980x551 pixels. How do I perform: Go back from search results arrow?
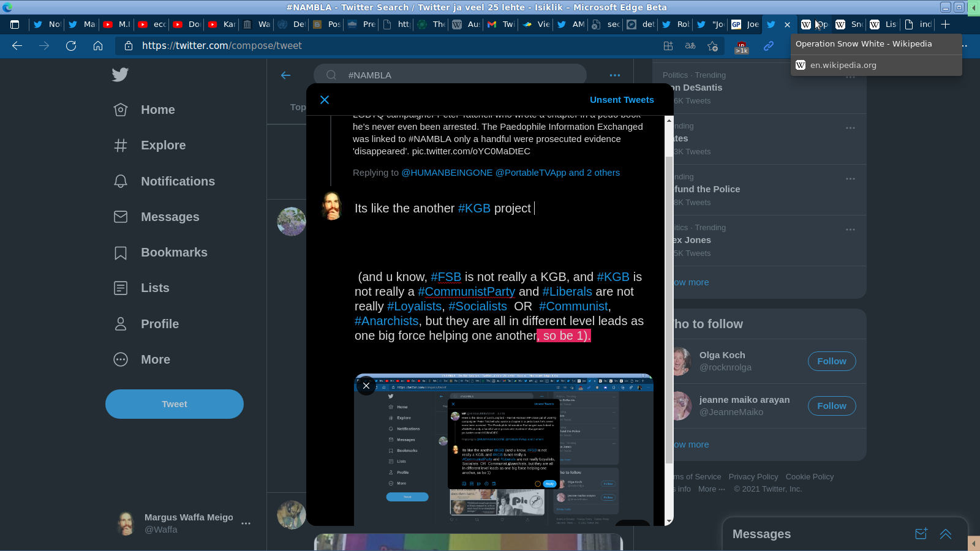pyautogui.click(x=285, y=75)
